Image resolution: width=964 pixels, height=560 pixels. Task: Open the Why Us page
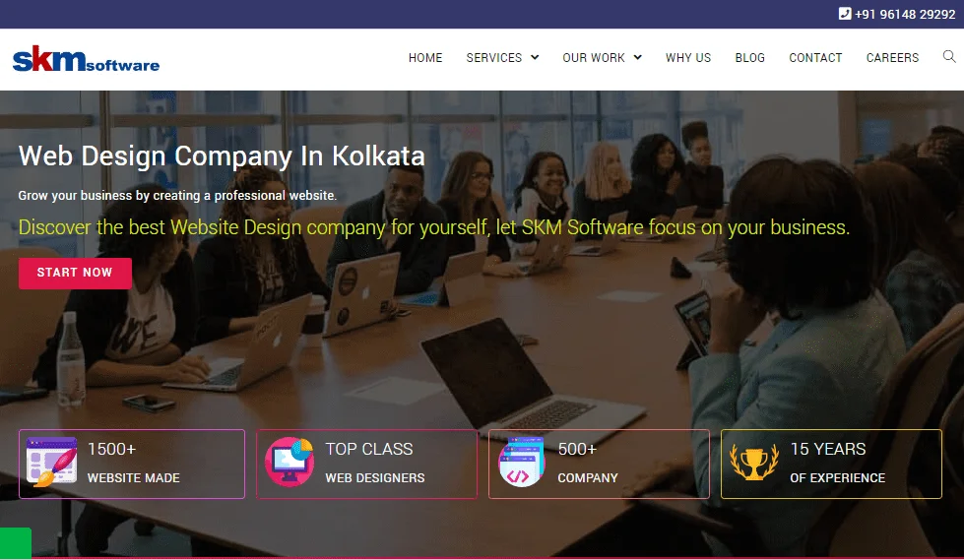[688, 58]
